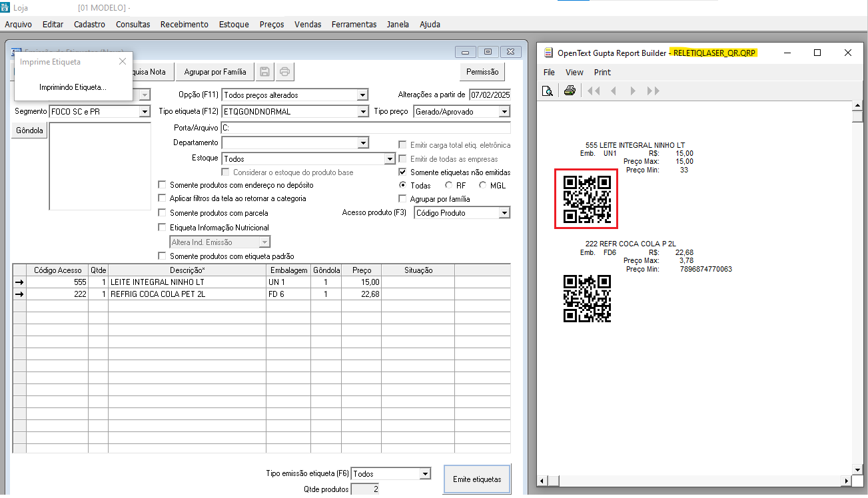Click the printer icon in Report Builder toolbar

570,91
